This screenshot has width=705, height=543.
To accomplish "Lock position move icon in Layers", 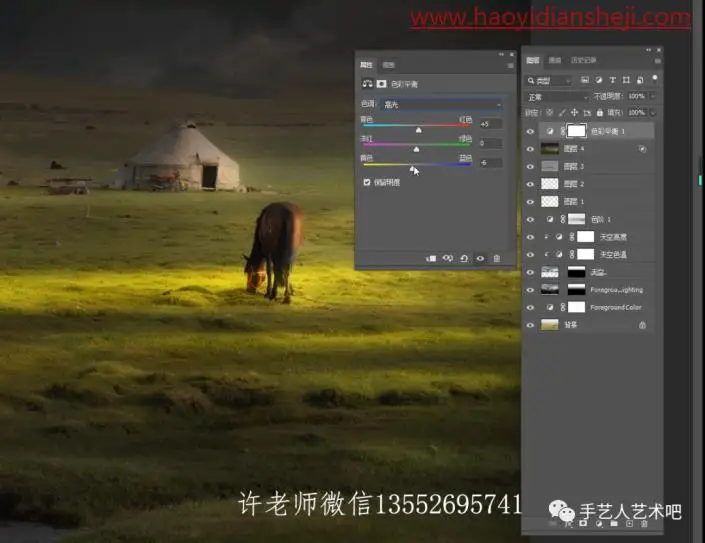I will [574, 112].
